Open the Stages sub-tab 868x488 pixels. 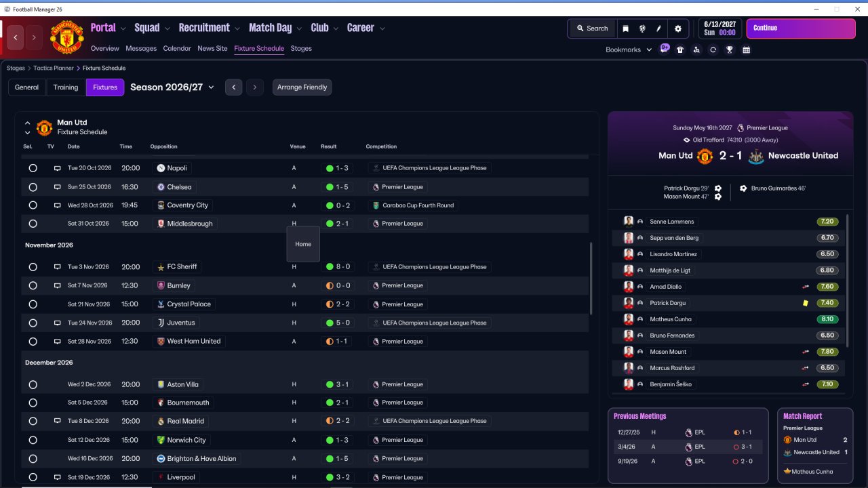click(301, 49)
